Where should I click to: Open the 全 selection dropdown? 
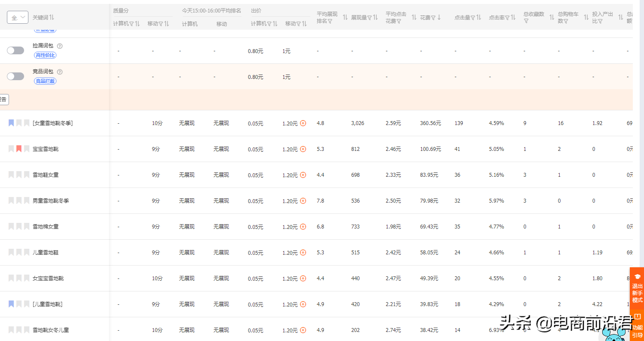click(x=18, y=17)
